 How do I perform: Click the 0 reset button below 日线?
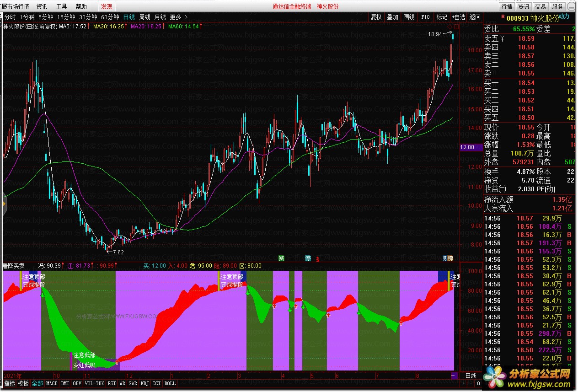coord(479,383)
